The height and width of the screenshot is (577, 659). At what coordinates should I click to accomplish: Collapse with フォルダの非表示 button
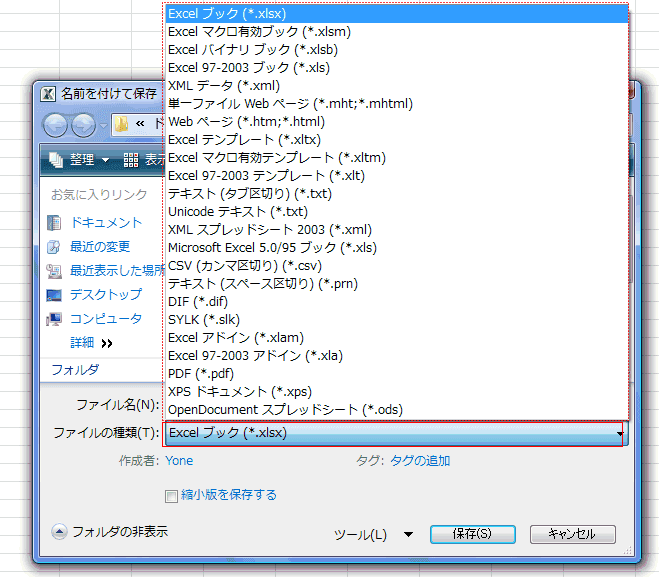pyautogui.click(x=110, y=532)
